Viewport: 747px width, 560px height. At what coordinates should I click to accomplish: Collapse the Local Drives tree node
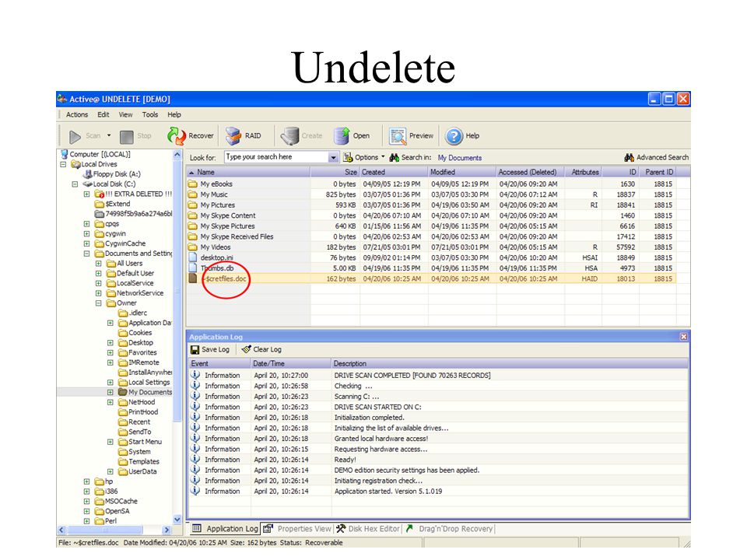click(63, 164)
